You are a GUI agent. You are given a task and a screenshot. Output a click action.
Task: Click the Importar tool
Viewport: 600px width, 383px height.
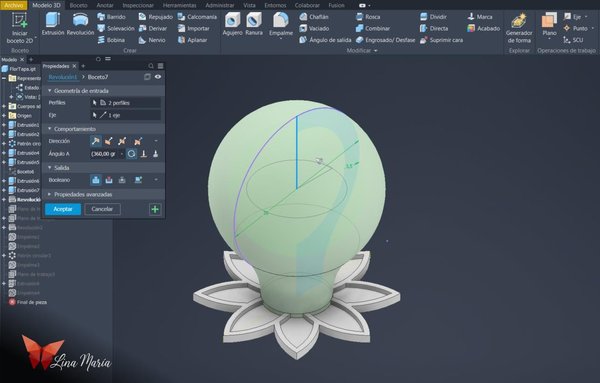[x=194, y=28]
